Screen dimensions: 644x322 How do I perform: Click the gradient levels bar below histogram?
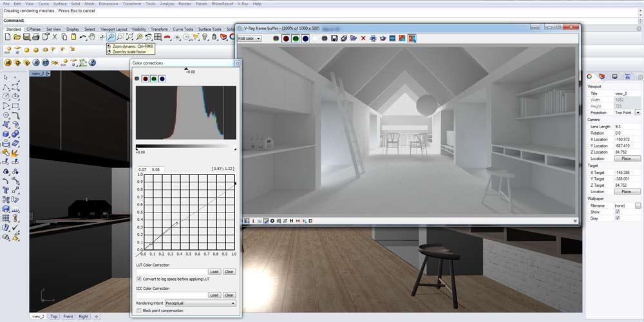[185, 146]
